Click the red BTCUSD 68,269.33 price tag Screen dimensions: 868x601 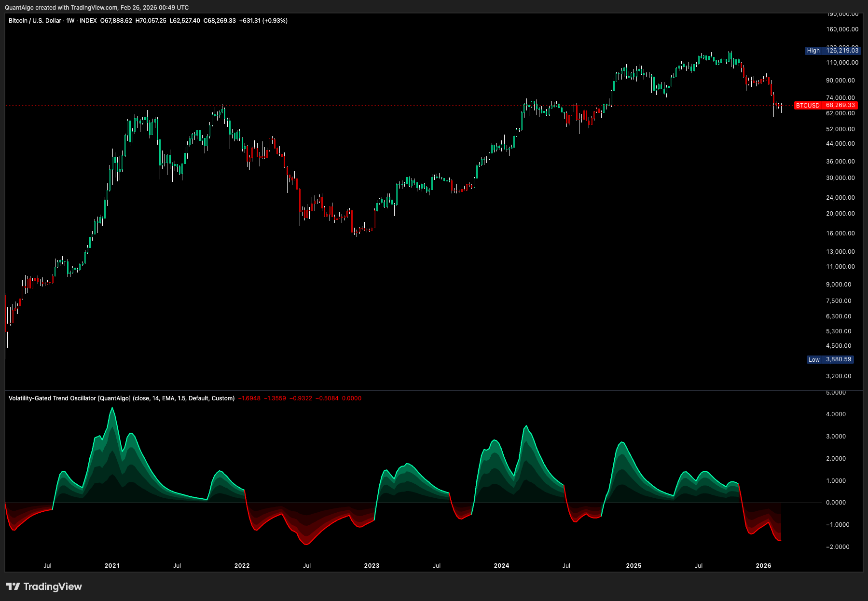826,105
